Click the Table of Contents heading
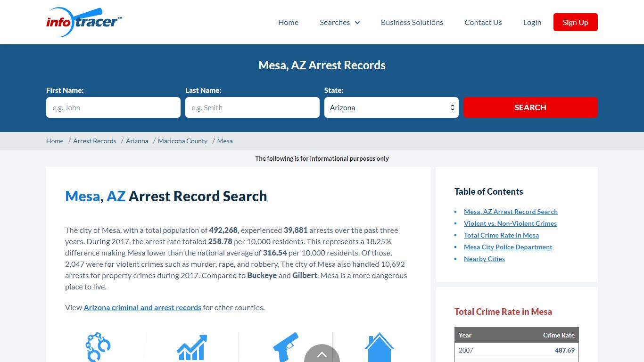 tap(489, 191)
